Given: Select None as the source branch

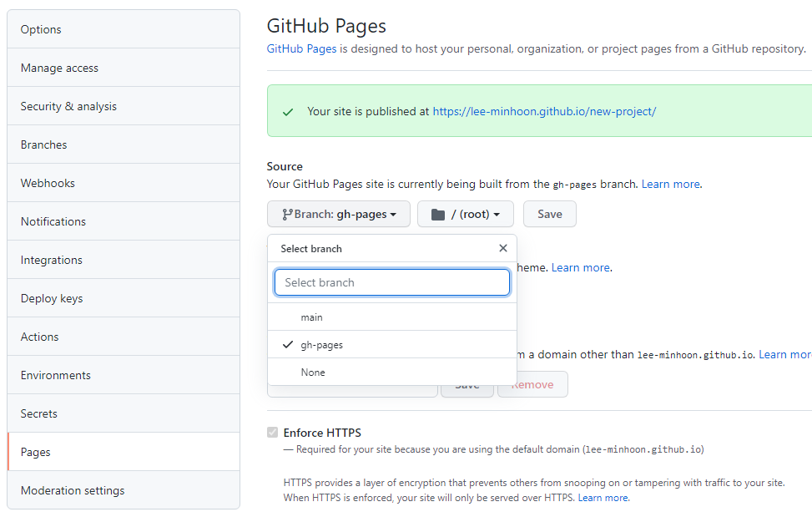Looking at the screenshot, I should tap(392, 372).
